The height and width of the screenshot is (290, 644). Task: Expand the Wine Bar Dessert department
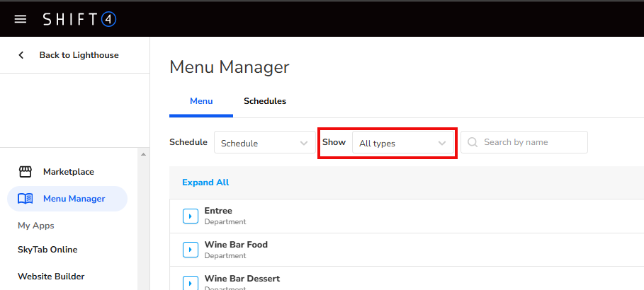point(191,282)
